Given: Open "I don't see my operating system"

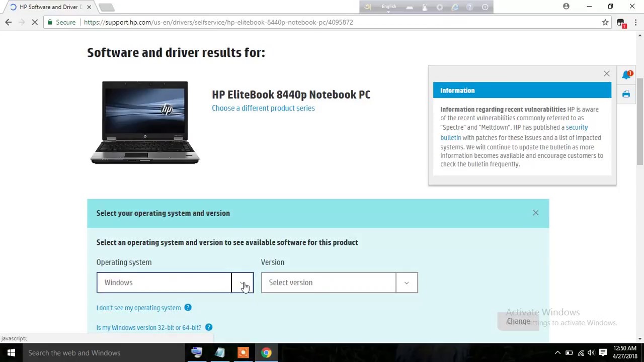Looking at the screenshot, I should [x=138, y=308].
